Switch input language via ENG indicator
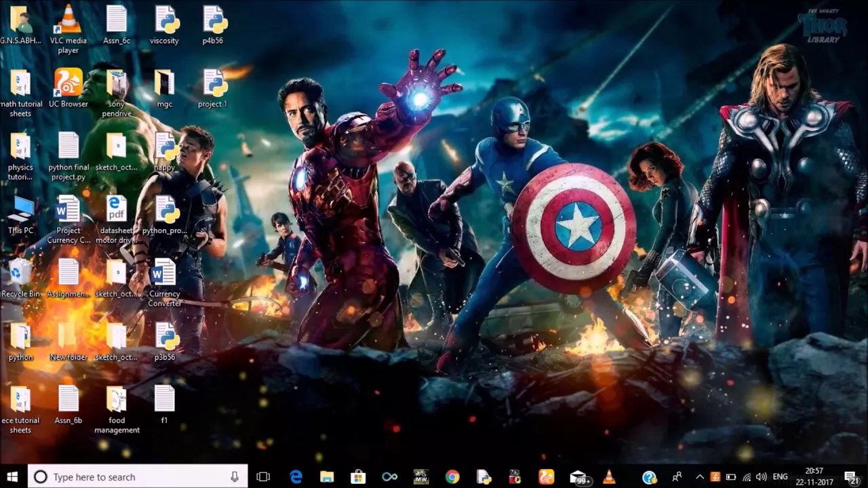The height and width of the screenshot is (488, 868). point(781,477)
